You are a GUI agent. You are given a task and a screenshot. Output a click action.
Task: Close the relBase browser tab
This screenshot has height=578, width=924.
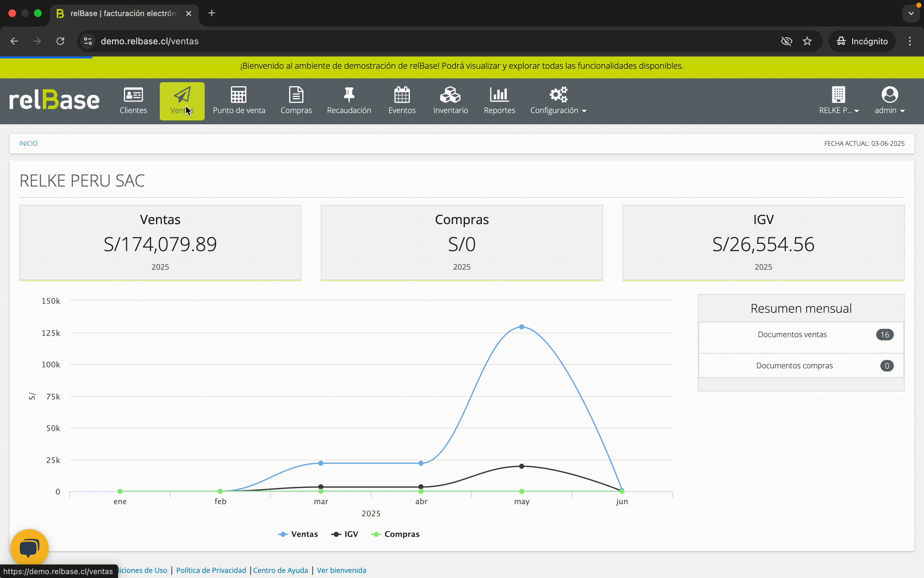point(189,13)
